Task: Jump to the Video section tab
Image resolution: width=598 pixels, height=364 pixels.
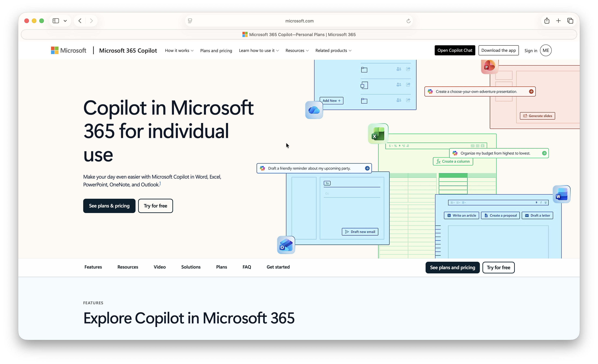Action: [x=159, y=267]
